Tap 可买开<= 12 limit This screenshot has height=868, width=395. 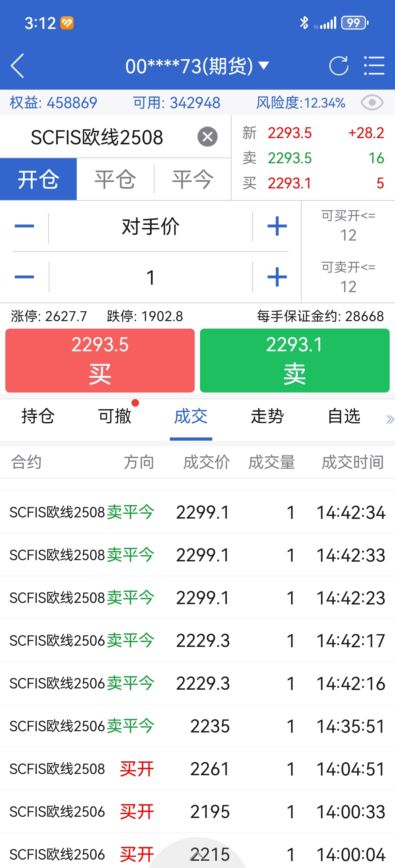point(348,226)
